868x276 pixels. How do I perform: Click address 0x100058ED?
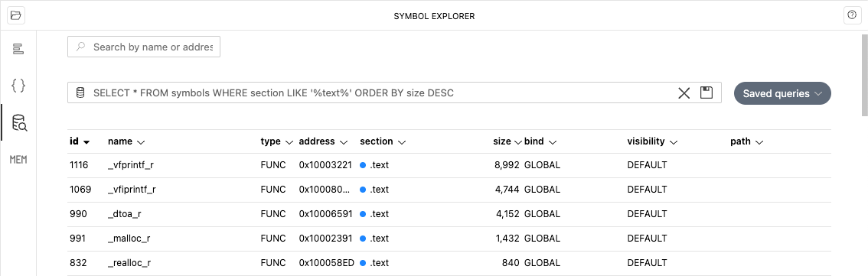[x=327, y=263]
